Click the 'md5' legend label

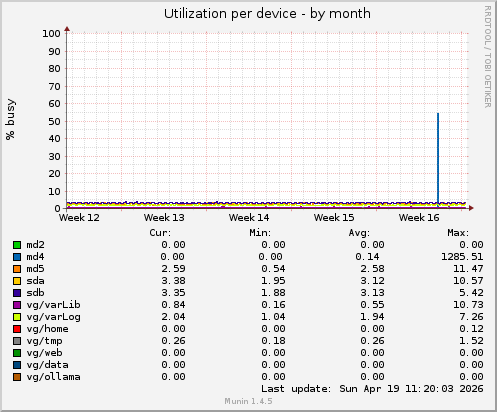(x=35, y=269)
